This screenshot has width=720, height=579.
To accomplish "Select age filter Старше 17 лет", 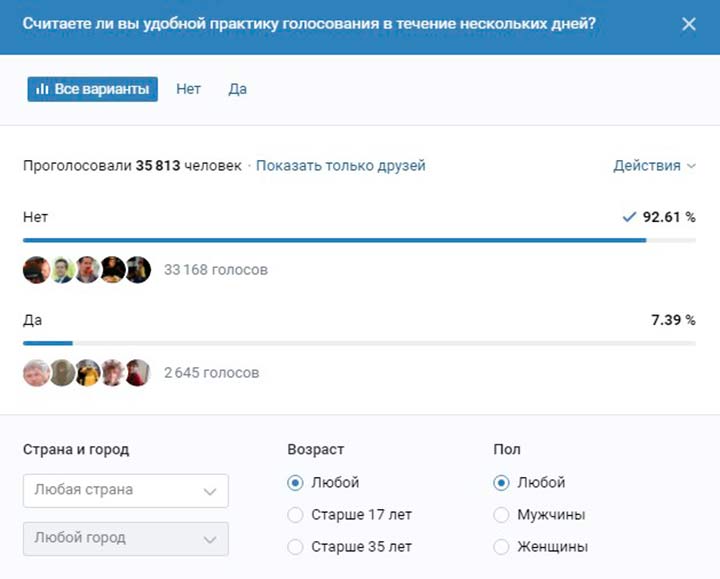I will pos(349,515).
